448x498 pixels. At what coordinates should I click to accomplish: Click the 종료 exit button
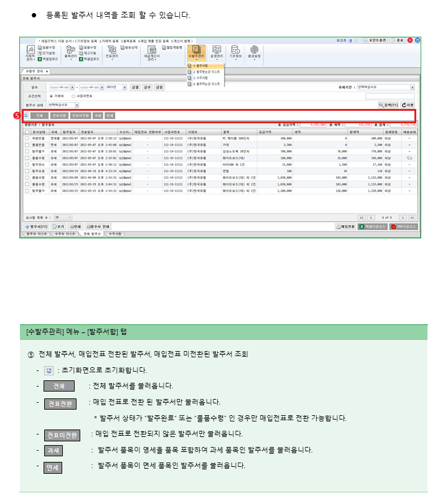point(397,40)
